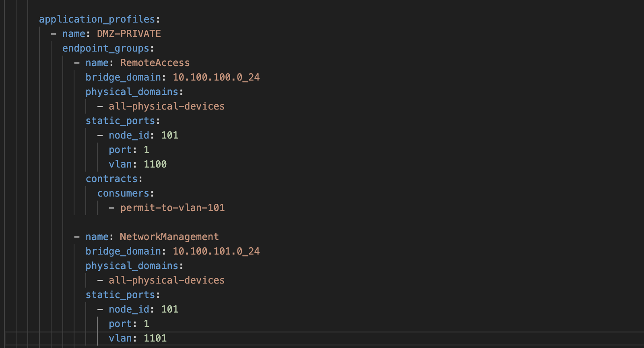Click the contracts key
This screenshot has width=644, height=348.
pos(111,179)
